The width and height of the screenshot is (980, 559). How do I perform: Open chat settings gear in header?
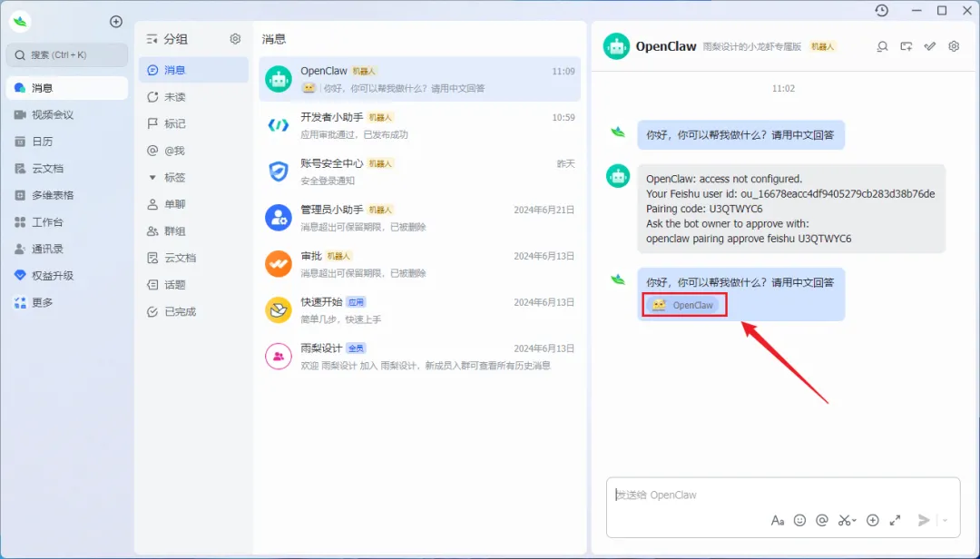pos(954,46)
